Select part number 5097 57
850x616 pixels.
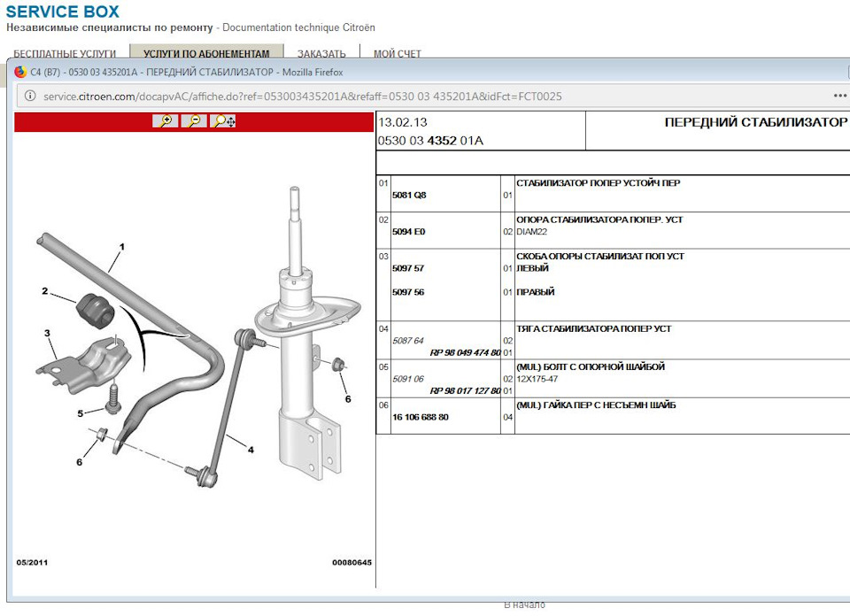pos(408,267)
